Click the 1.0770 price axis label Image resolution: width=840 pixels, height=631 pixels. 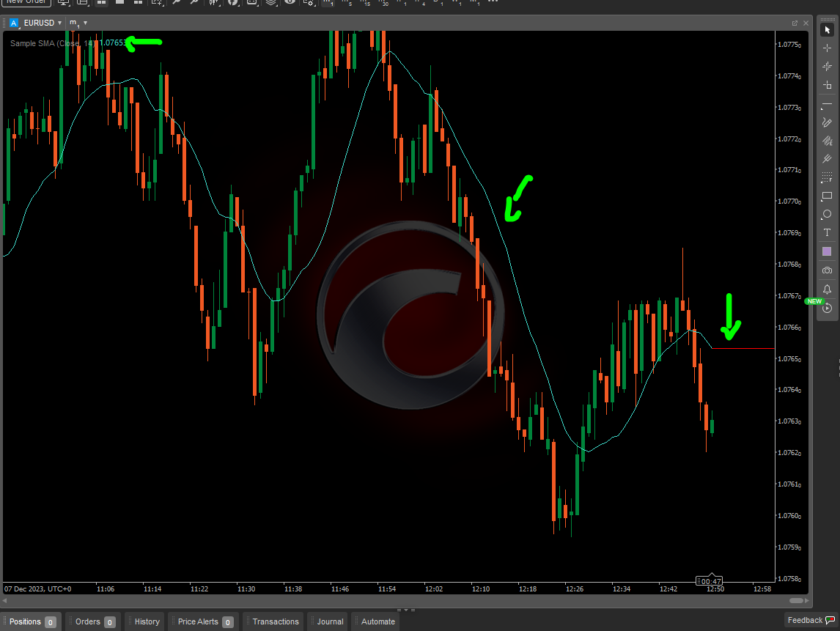coord(789,202)
